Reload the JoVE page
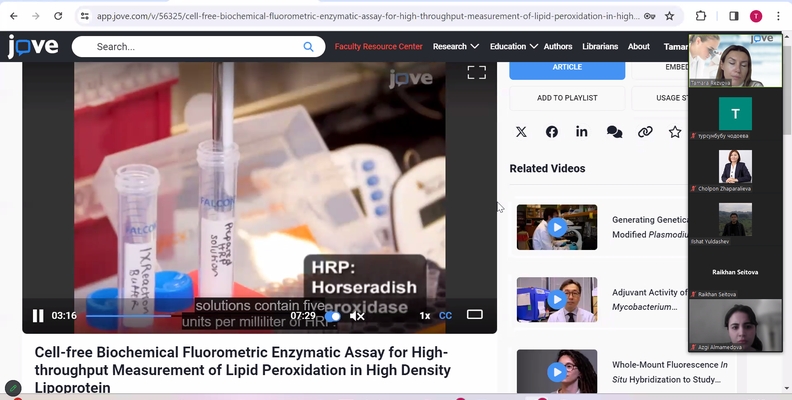The height and width of the screenshot is (400, 792). 58,16
